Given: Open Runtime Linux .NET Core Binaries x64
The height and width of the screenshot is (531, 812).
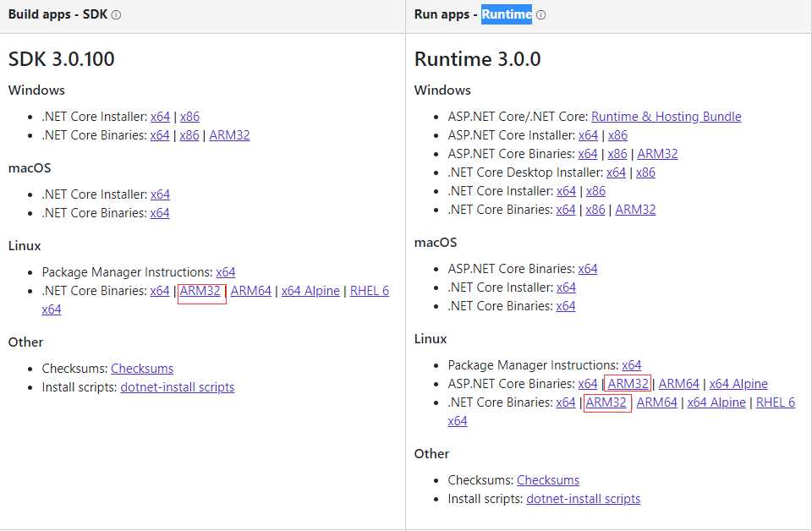Looking at the screenshot, I should tap(566, 402).
